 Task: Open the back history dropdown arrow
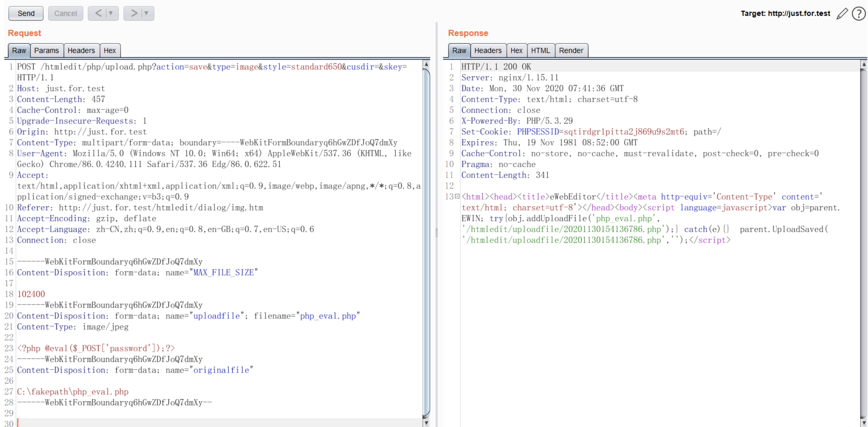click(x=111, y=14)
